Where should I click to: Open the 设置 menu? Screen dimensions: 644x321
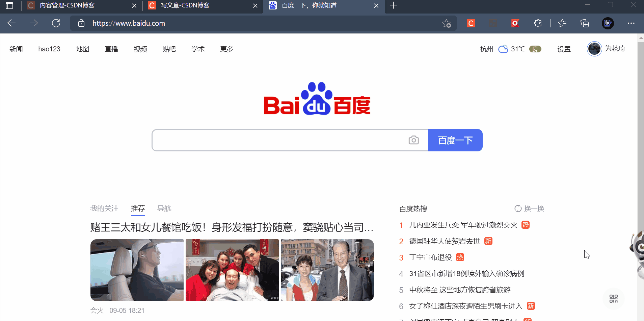(x=564, y=49)
